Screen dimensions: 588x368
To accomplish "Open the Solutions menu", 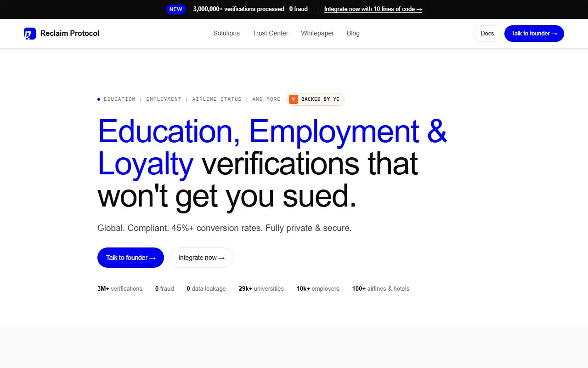I will click(x=226, y=33).
